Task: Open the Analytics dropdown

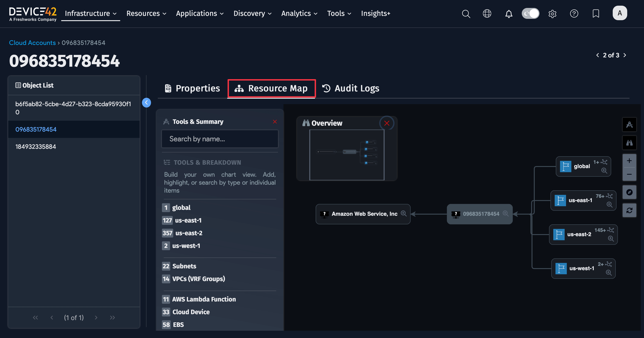Action: pyautogui.click(x=299, y=14)
